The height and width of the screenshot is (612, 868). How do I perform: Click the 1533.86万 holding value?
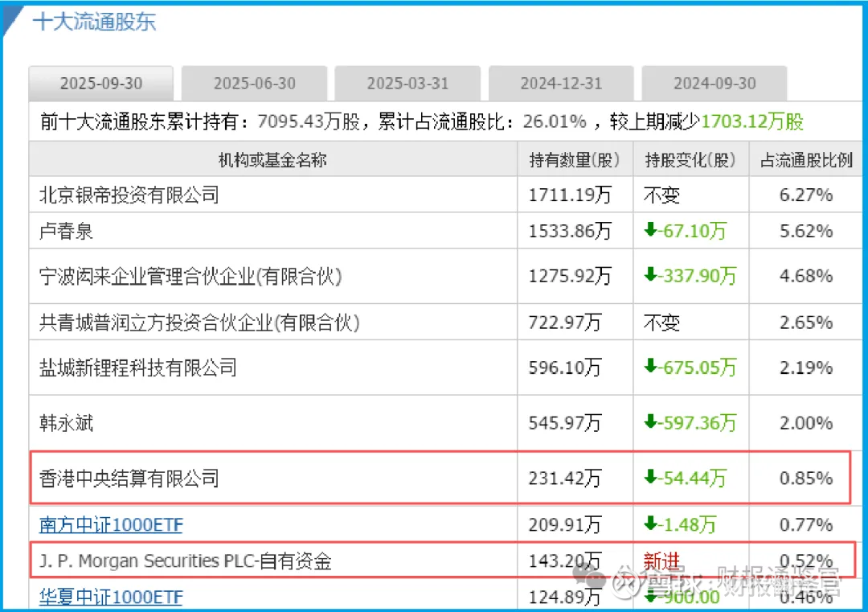570,231
